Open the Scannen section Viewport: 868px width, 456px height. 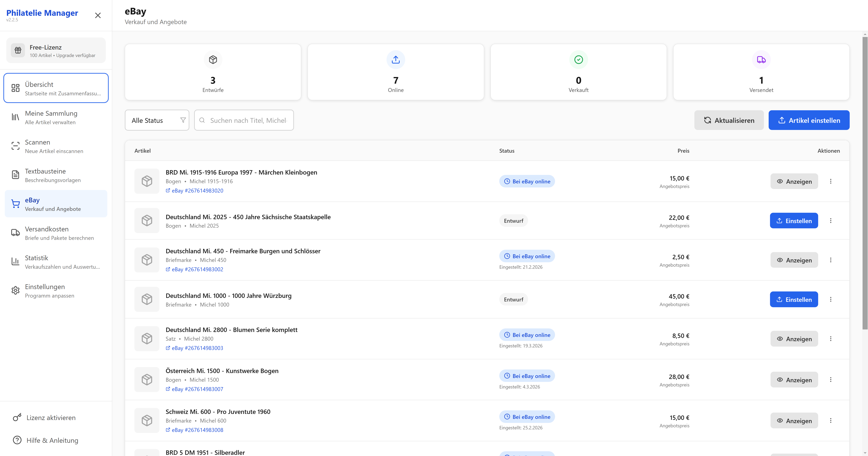(56, 146)
